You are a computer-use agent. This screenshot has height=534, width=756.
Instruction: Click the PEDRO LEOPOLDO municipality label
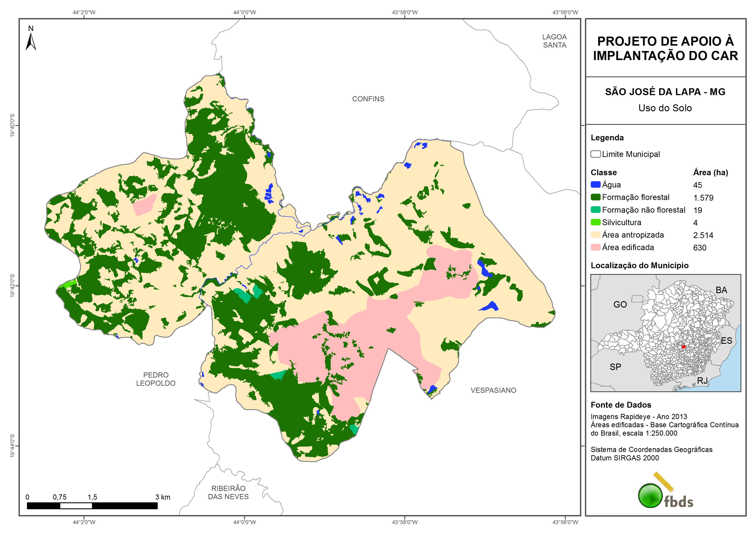point(156,379)
